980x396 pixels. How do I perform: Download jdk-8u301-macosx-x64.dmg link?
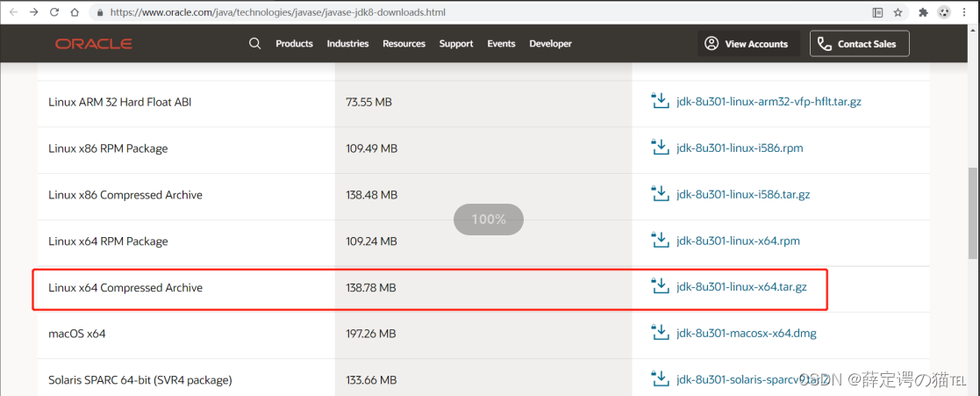(x=747, y=334)
